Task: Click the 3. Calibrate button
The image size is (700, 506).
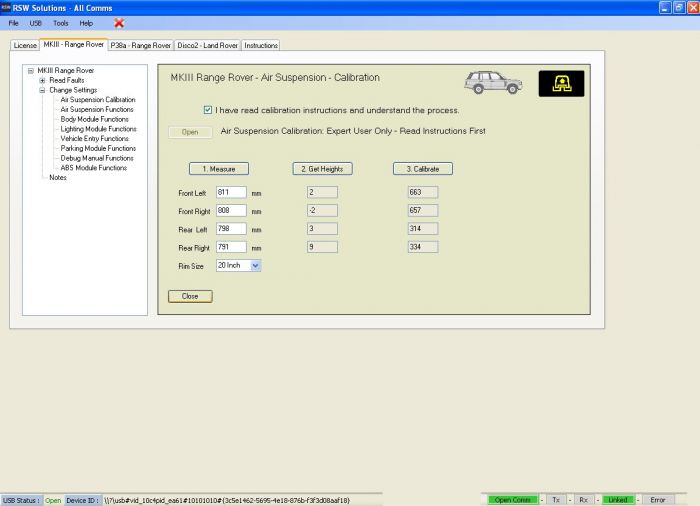Action: [423, 169]
